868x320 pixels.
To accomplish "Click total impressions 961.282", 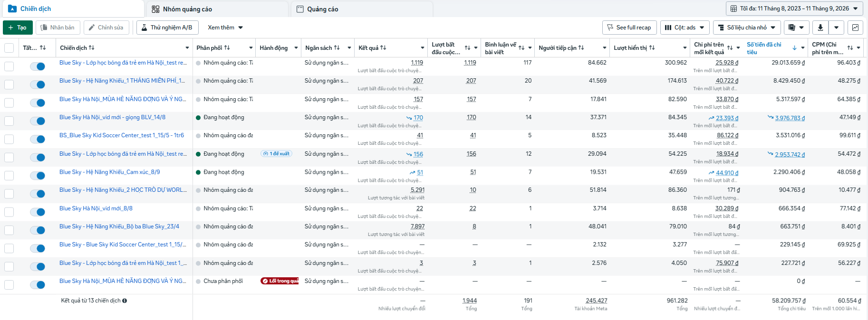I will pyautogui.click(x=677, y=301).
